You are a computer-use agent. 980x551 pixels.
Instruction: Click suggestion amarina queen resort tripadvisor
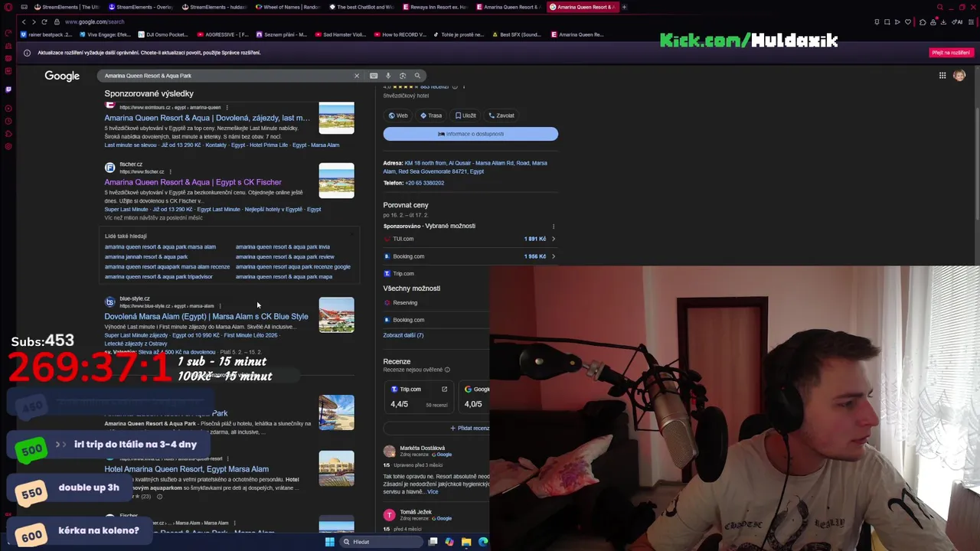coord(158,276)
